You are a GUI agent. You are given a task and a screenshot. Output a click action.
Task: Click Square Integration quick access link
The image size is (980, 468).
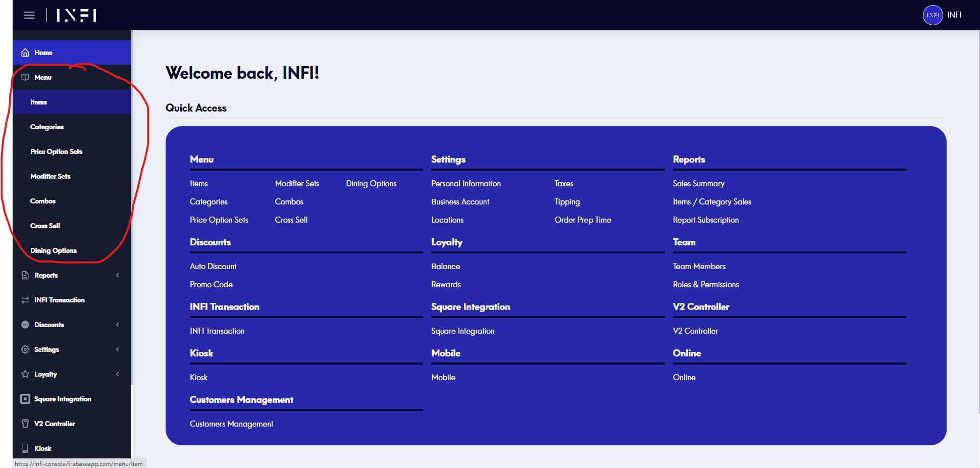coord(463,331)
